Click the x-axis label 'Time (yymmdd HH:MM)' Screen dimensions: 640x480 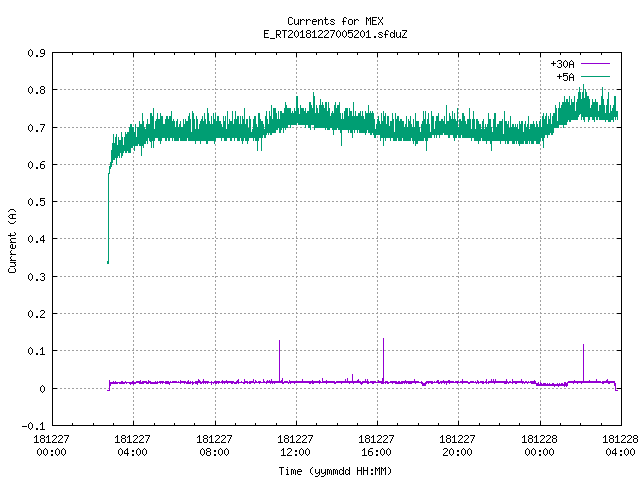point(335,471)
